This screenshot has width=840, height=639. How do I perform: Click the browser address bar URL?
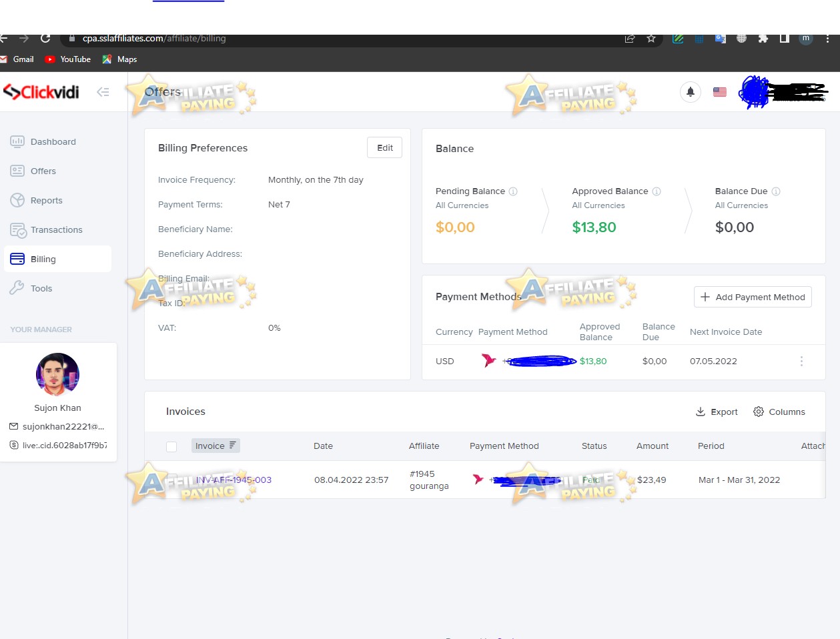coord(153,38)
